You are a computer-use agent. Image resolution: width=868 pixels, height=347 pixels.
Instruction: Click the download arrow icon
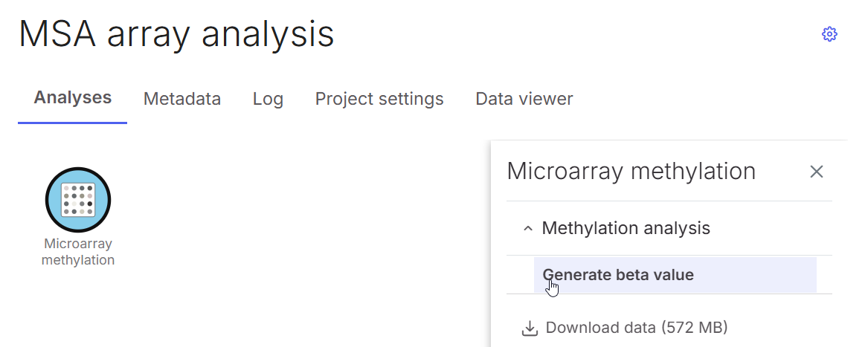[530, 328]
